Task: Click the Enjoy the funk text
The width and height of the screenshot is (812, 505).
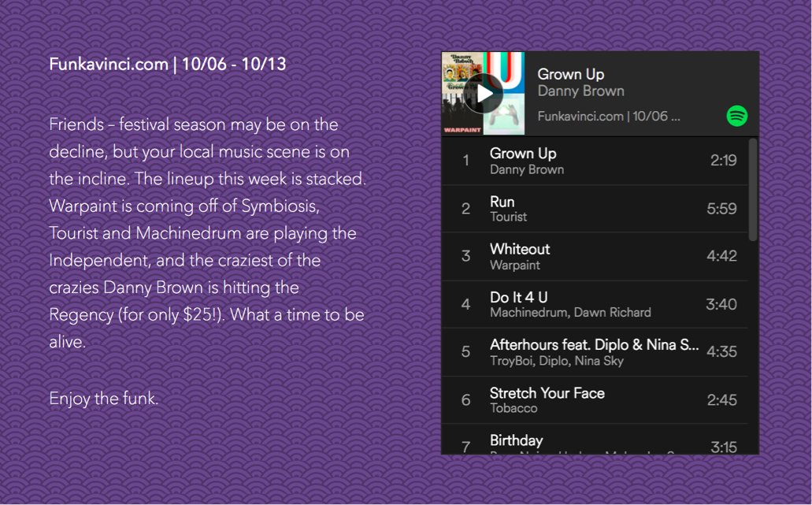Action: pos(104,399)
